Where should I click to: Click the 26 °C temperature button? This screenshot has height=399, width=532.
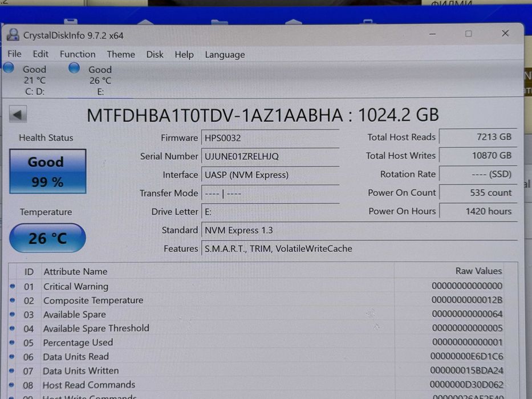click(x=47, y=238)
